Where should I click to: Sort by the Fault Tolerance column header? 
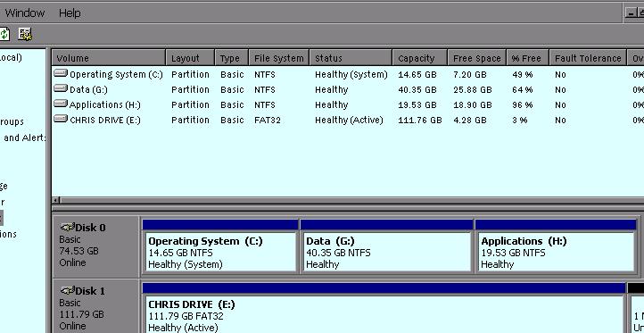pyautogui.click(x=588, y=58)
